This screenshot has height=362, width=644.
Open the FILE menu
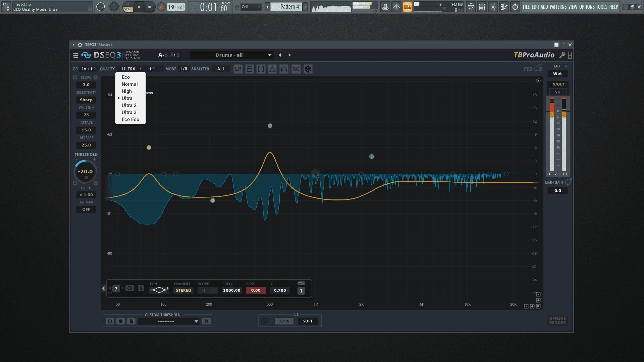pyautogui.click(x=526, y=7)
